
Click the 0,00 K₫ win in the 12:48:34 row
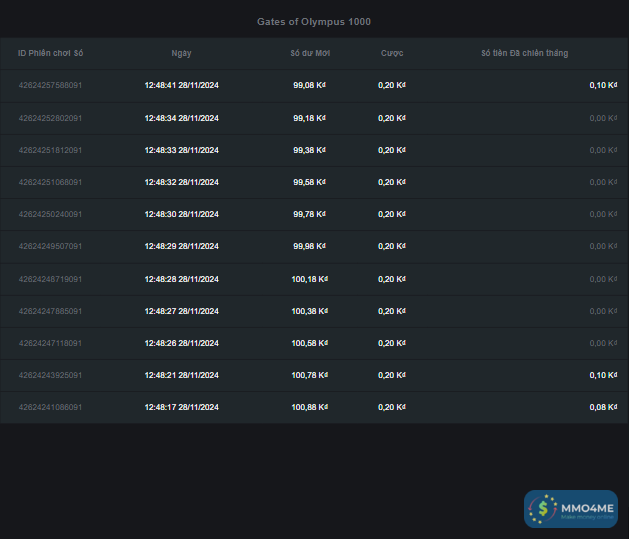pos(603,118)
